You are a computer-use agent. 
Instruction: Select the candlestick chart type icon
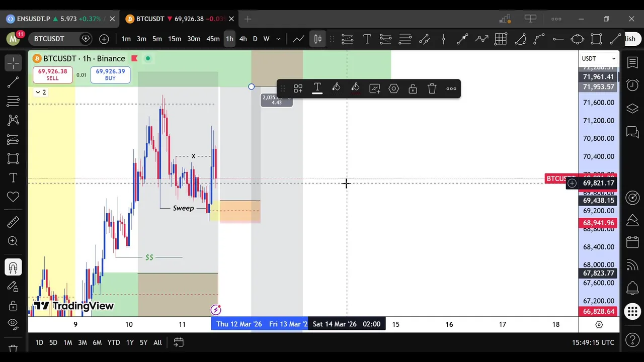317,39
